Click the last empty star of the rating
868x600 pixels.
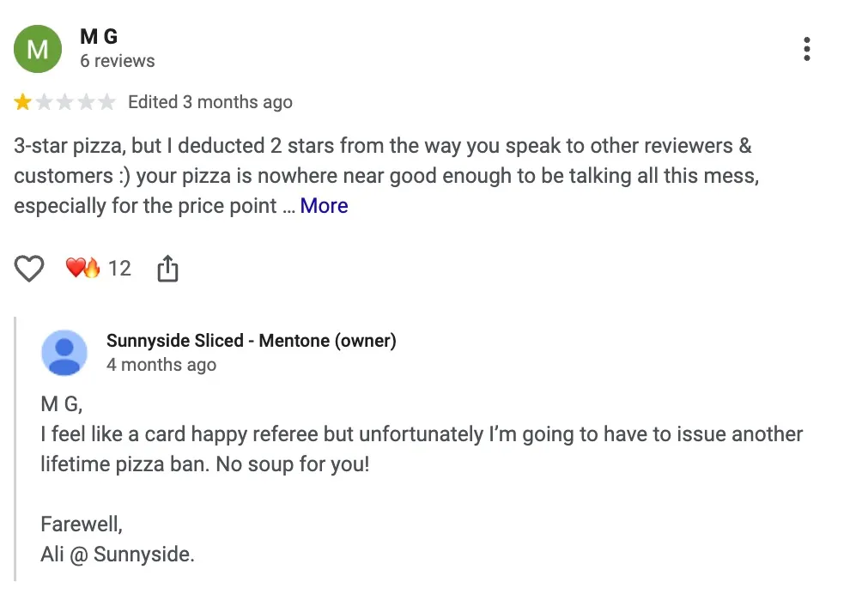click(x=108, y=101)
